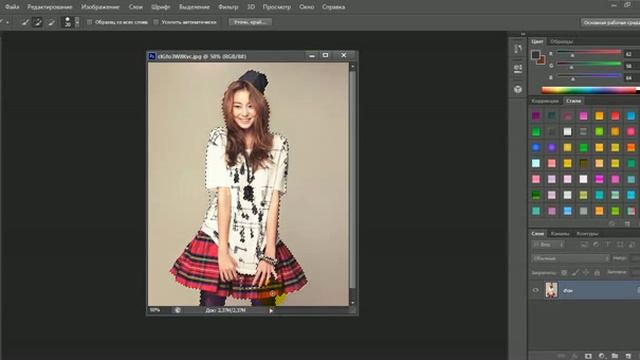
Task: Select the Add to selection brush mode
Action: [38, 22]
